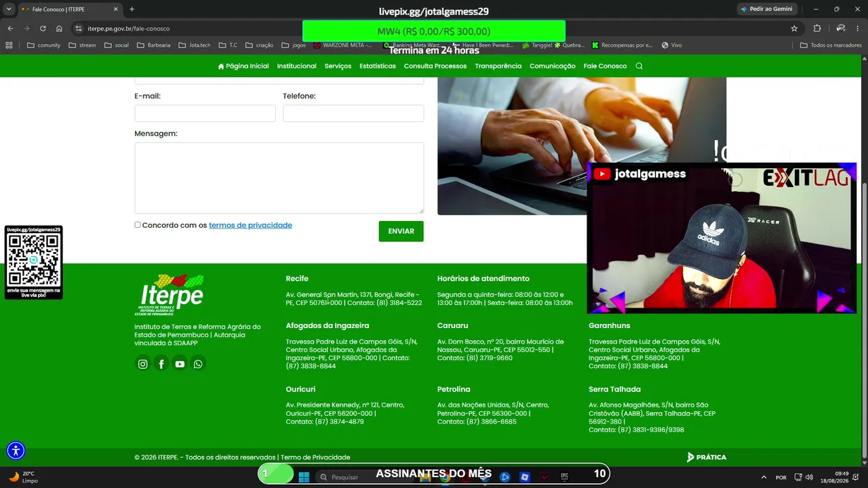Image resolution: width=868 pixels, height=488 pixels.
Task: Open the 'Recompensas por e...' bookmark
Action: pos(622,45)
